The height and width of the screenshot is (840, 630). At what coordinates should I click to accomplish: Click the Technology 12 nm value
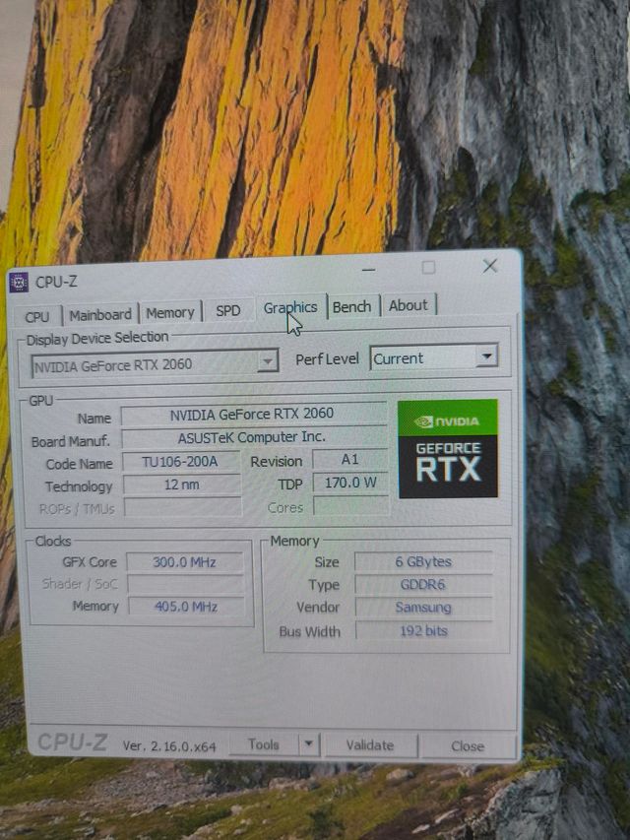coord(181,485)
